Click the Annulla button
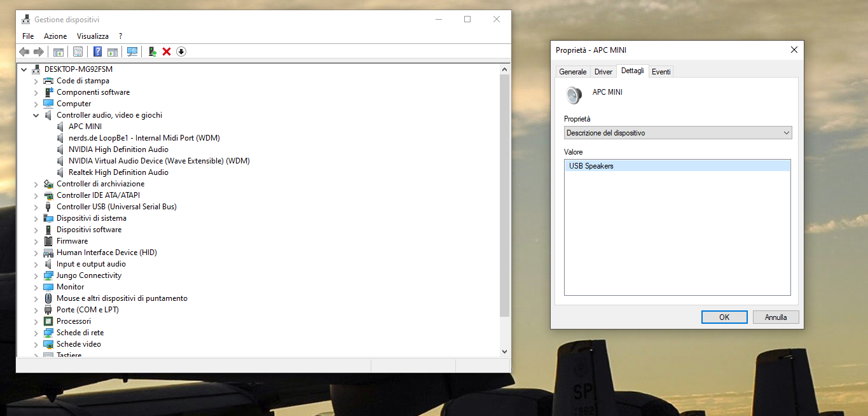The image size is (868, 416). click(776, 317)
